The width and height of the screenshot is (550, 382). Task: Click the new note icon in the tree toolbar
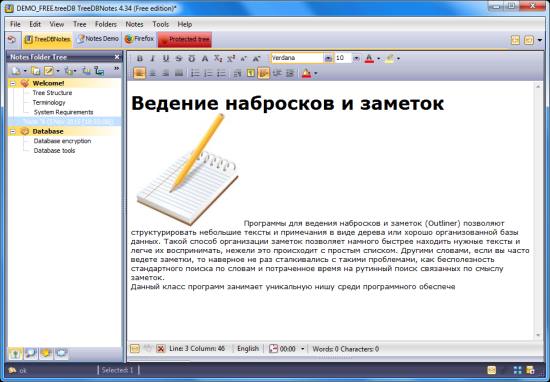pos(16,71)
